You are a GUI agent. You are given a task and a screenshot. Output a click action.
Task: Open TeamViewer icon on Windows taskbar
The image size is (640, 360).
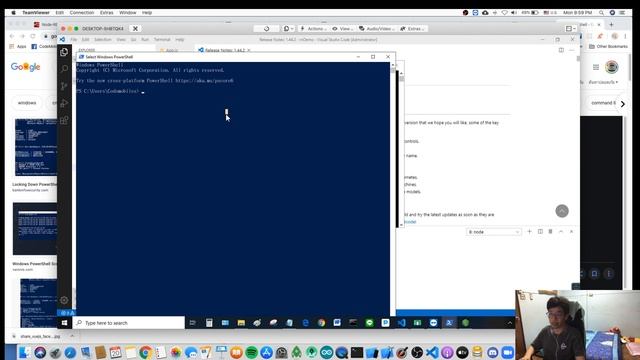433,323
